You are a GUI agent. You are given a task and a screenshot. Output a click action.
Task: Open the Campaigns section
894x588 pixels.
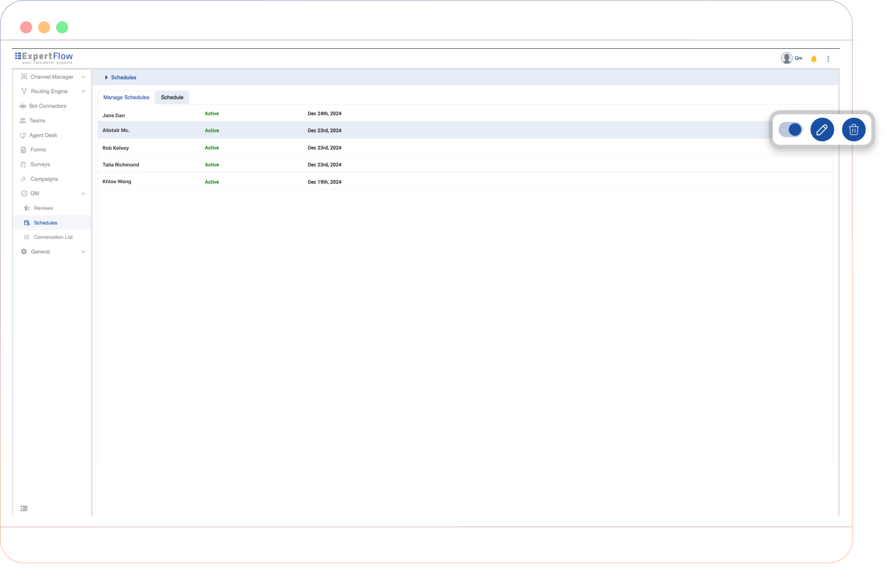click(x=44, y=179)
